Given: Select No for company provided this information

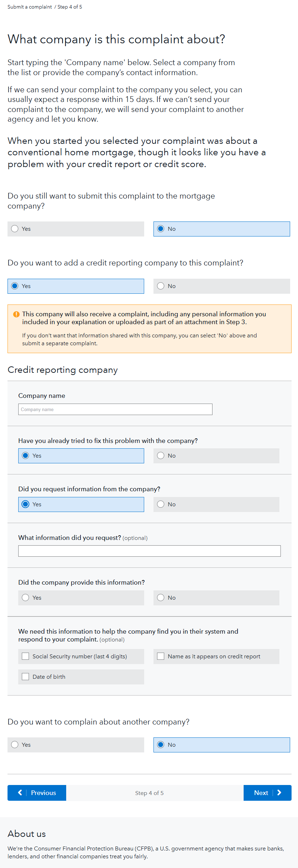Looking at the screenshot, I should (x=161, y=598).
